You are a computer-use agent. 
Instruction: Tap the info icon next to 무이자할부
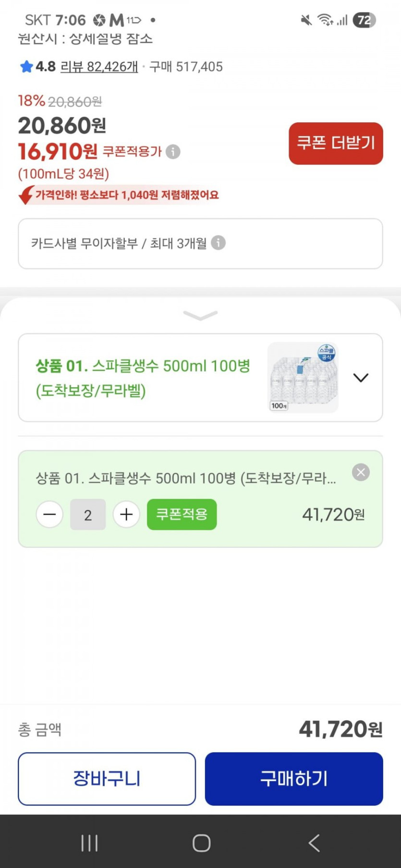pos(218,243)
